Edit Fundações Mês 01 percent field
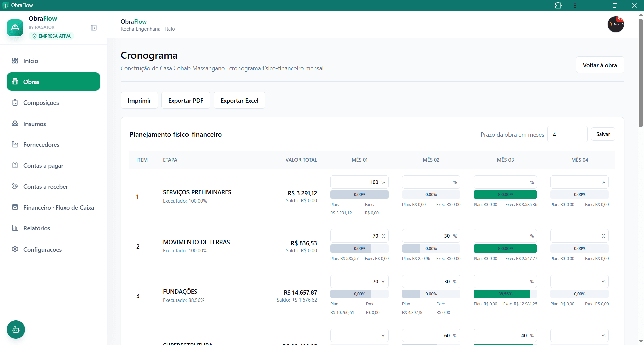 pos(360,281)
